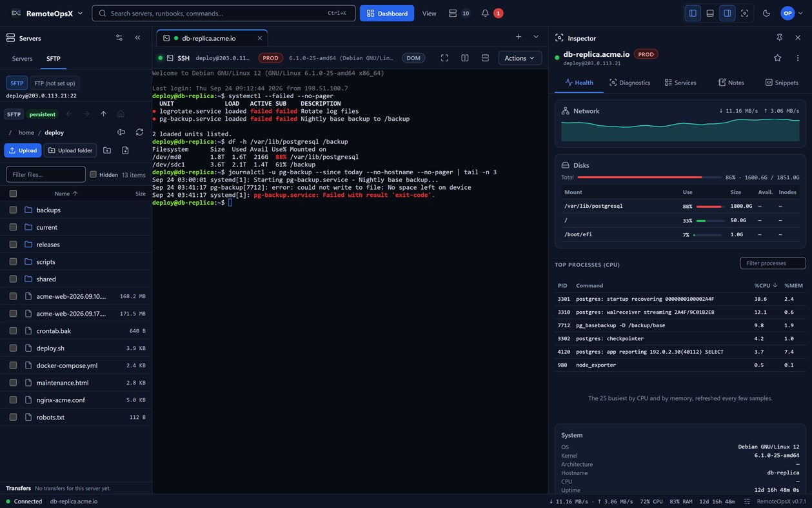Open terminal tabs list chevron
812x508 pixels.
[x=535, y=37]
